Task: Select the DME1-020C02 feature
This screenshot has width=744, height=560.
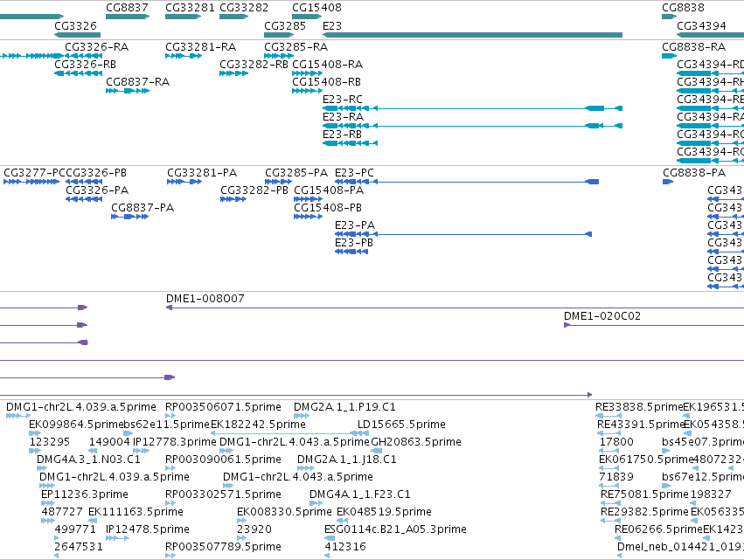Action: 654,325
